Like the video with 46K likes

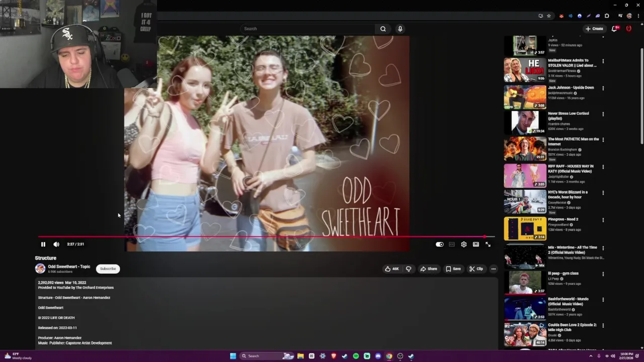tap(392, 269)
